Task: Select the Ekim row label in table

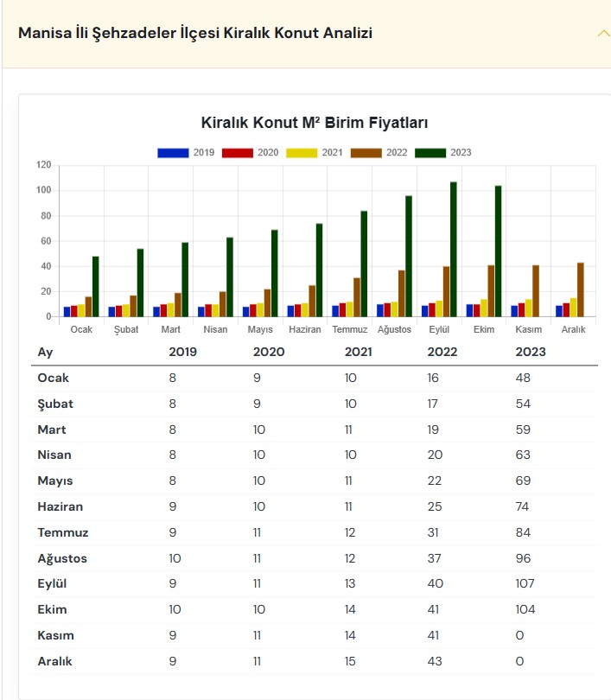Action: point(52,609)
